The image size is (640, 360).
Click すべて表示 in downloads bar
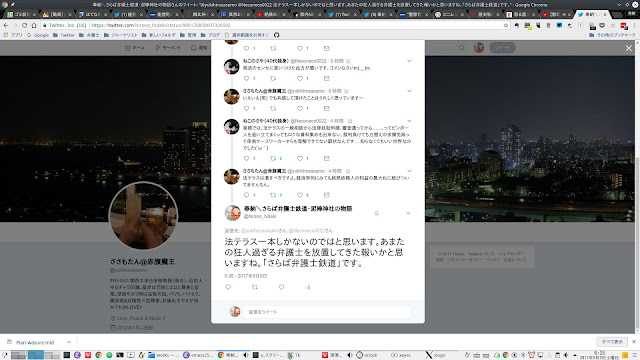(612, 342)
